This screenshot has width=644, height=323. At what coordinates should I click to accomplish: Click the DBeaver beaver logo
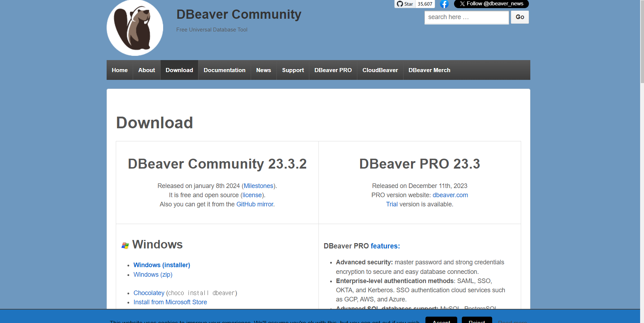tap(135, 28)
